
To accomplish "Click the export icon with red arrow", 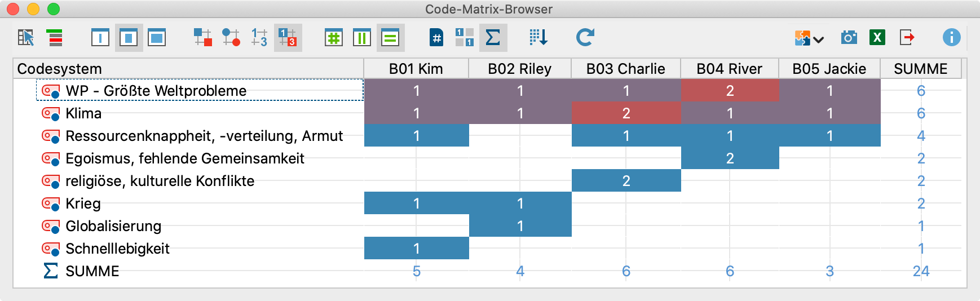I will (x=907, y=38).
